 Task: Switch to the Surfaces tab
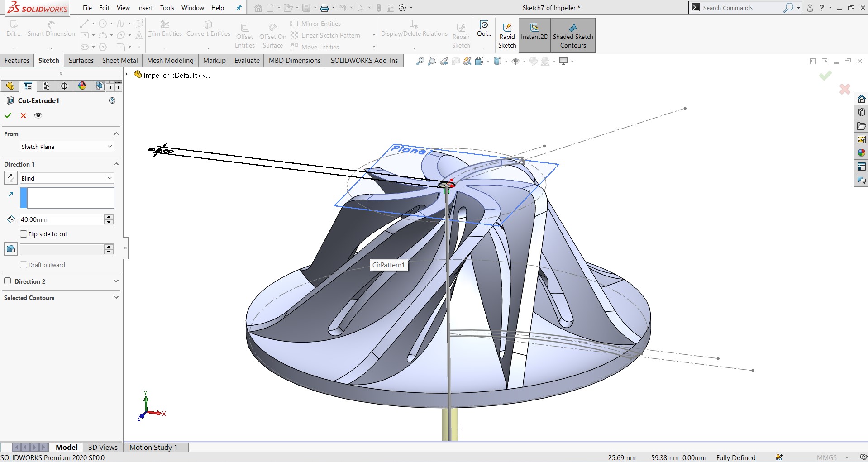click(x=81, y=60)
